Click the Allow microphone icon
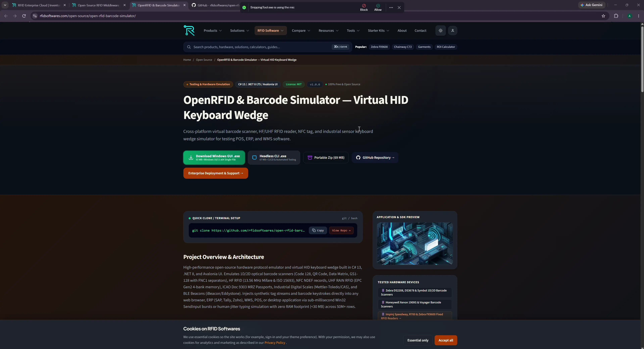 378,7
